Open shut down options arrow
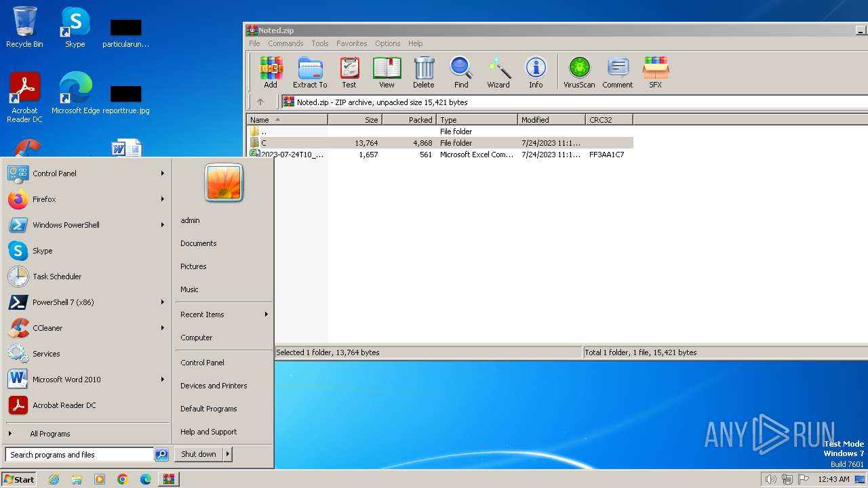The width and height of the screenshot is (868, 488). click(x=228, y=454)
